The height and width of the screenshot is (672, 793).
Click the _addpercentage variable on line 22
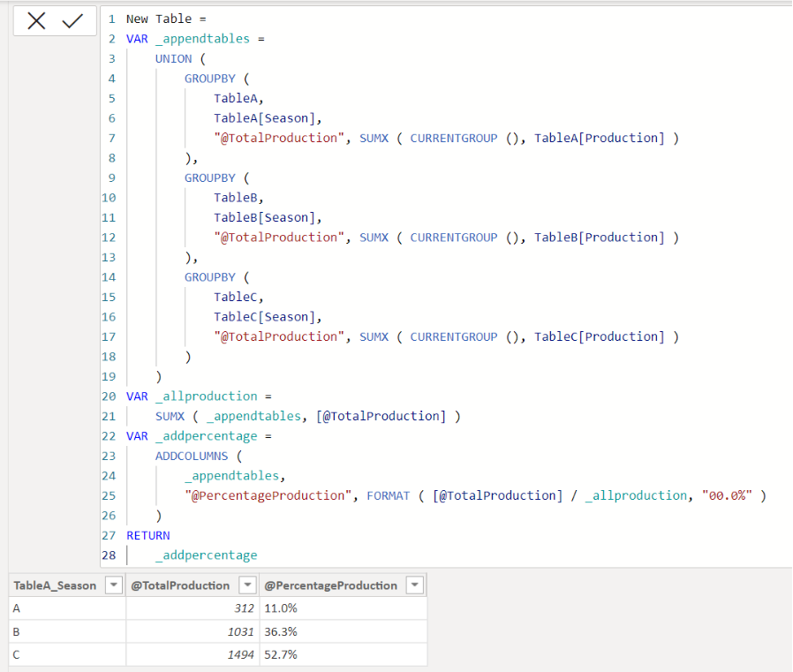[207, 436]
